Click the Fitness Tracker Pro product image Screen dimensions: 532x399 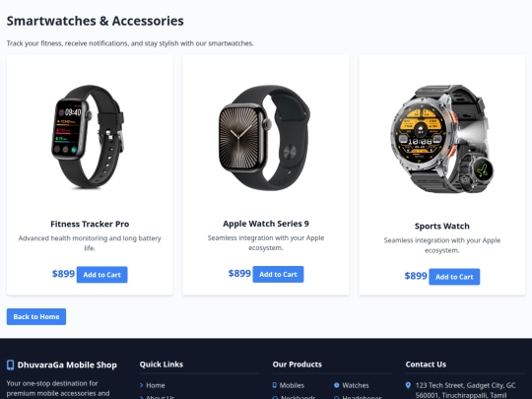[90, 136]
